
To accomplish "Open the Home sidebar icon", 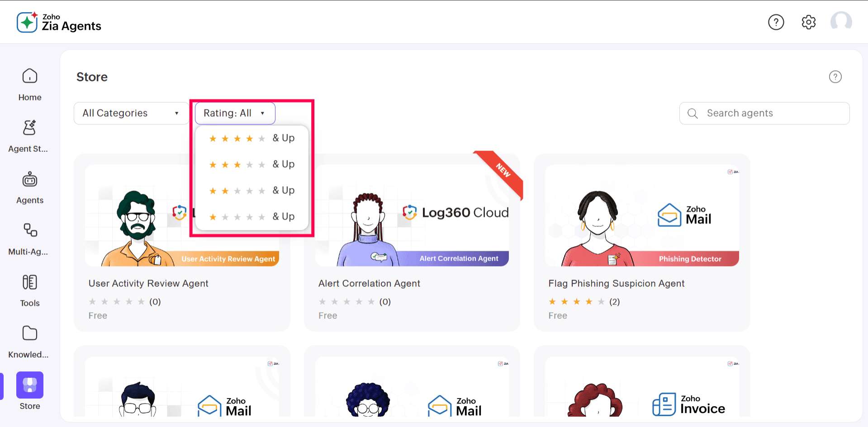I will [30, 76].
